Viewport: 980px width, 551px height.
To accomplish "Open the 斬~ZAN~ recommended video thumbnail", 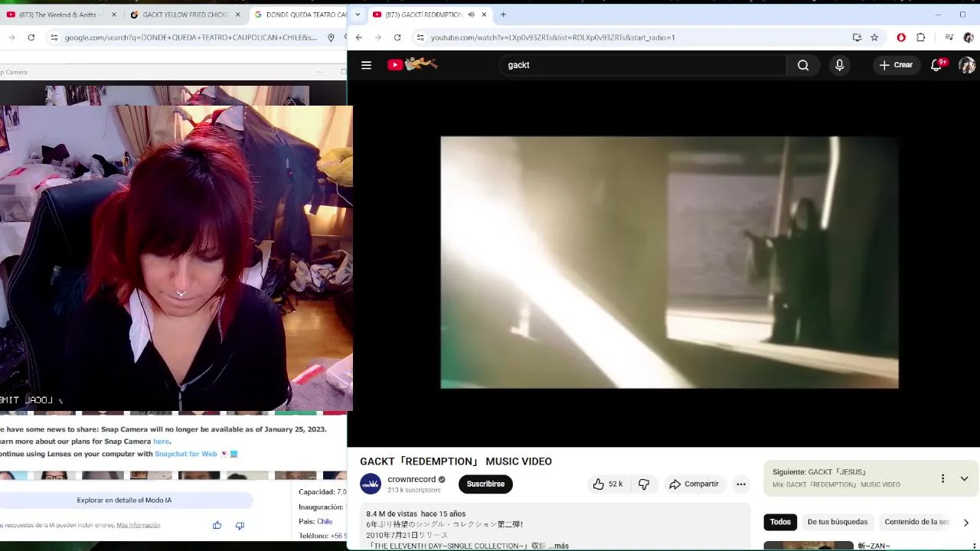I will pyautogui.click(x=808, y=546).
